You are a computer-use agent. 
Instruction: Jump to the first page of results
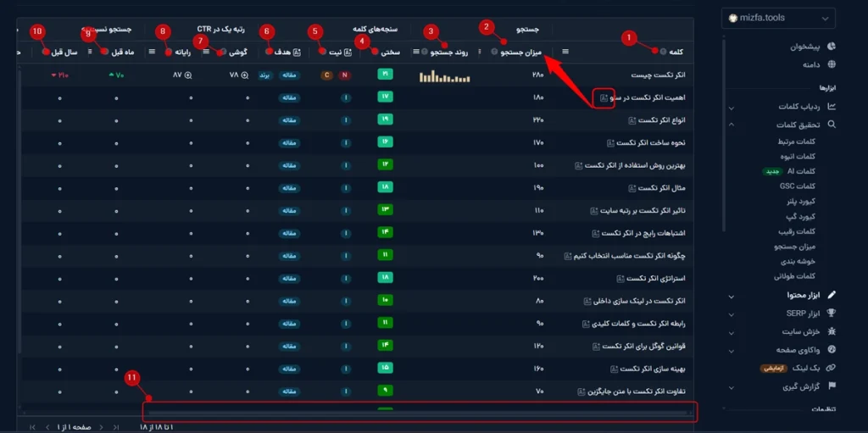(x=115, y=427)
